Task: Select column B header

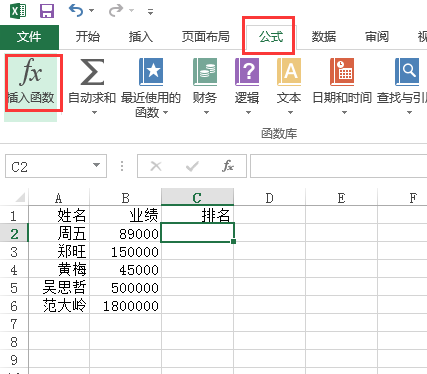Action: coord(125,198)
